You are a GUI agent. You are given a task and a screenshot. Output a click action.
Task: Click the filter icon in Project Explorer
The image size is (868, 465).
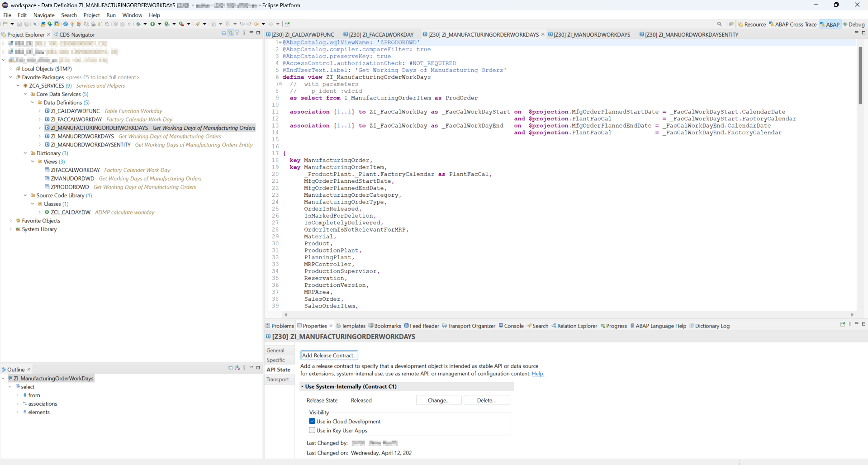237,33
